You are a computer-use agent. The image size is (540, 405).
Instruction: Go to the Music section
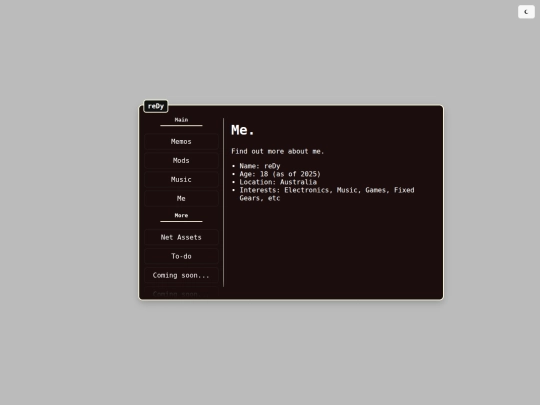click(181, 179)
